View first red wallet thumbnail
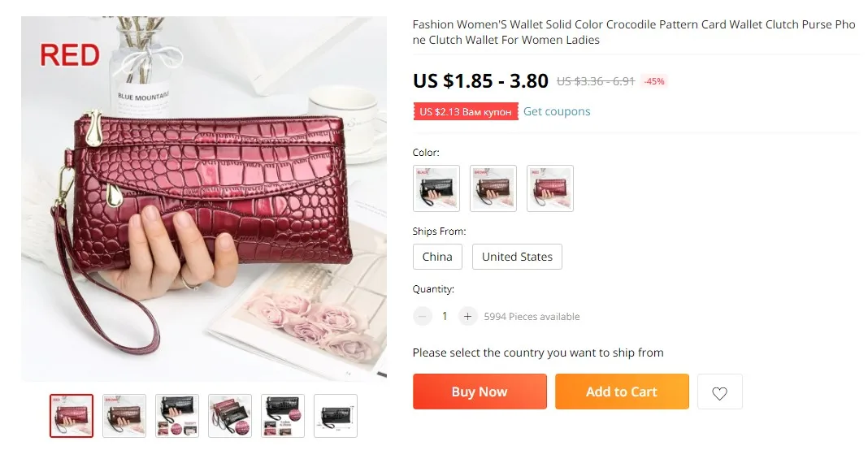 pyautogui.click(x=72, y=416)
